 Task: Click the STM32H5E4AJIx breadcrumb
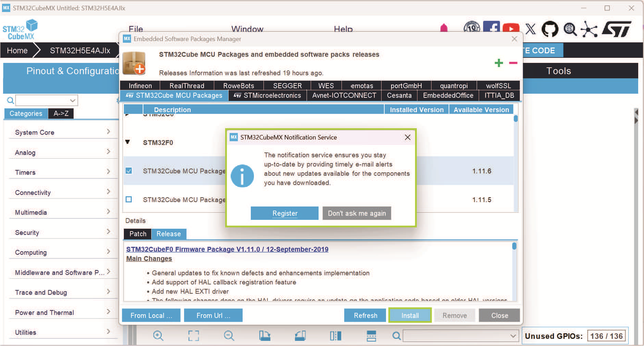(x=80, y=51)
